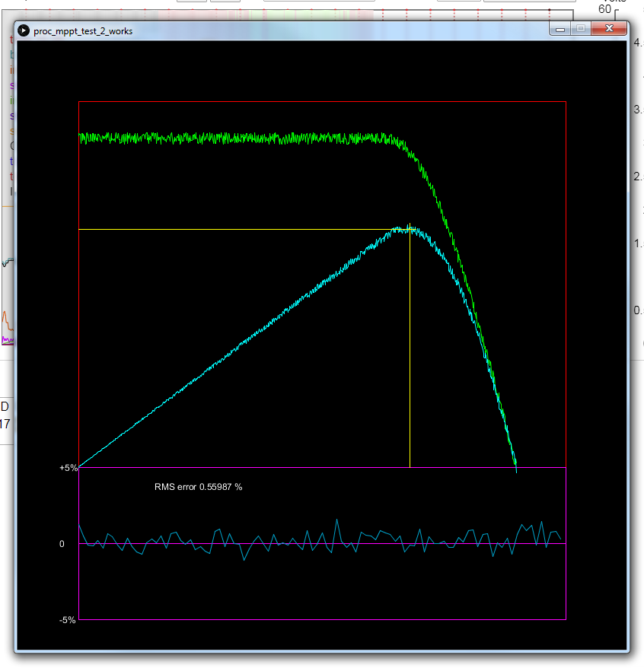Click the Processing sketch icon in title bar
The image size is (644, 671).
(24, 30)
